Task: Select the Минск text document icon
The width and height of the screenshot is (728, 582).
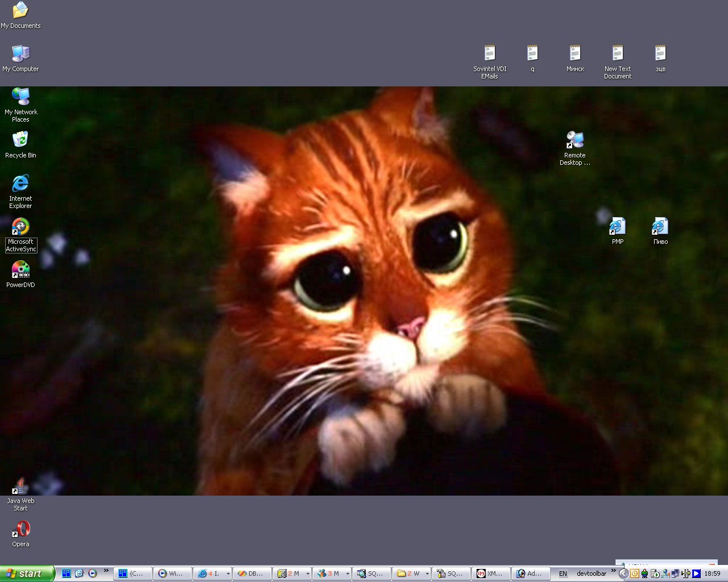Action: click(575, 59)
